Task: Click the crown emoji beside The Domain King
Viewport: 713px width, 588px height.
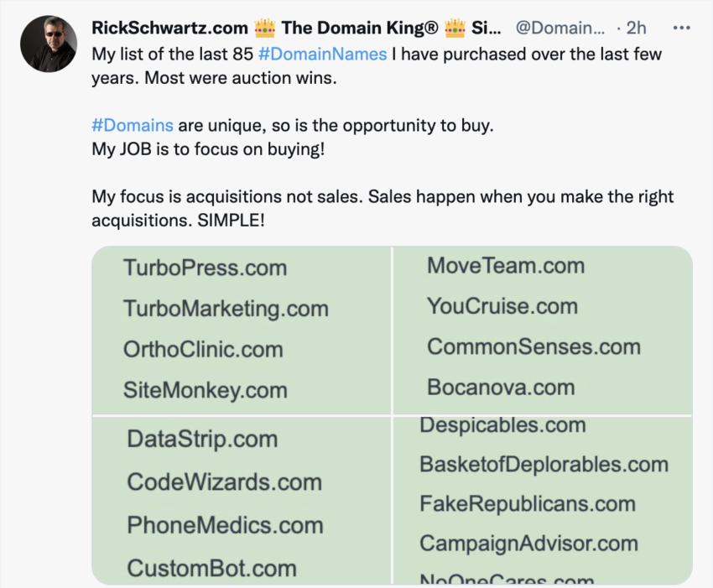Action: point(265,28)
